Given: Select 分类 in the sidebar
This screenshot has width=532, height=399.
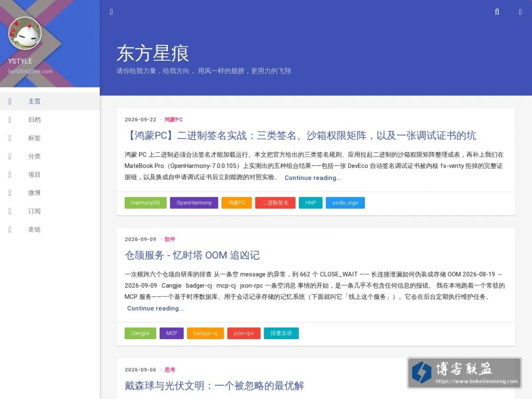Looking at the screenshot, I should [x=50, y=156].
